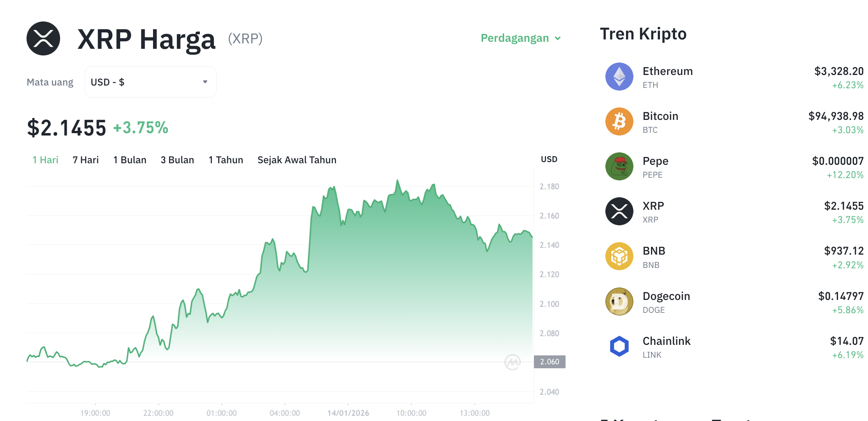The image size is (868, 421).
Task: Select the Sejak Awal Tahun range
Action: tap(297, 160)
